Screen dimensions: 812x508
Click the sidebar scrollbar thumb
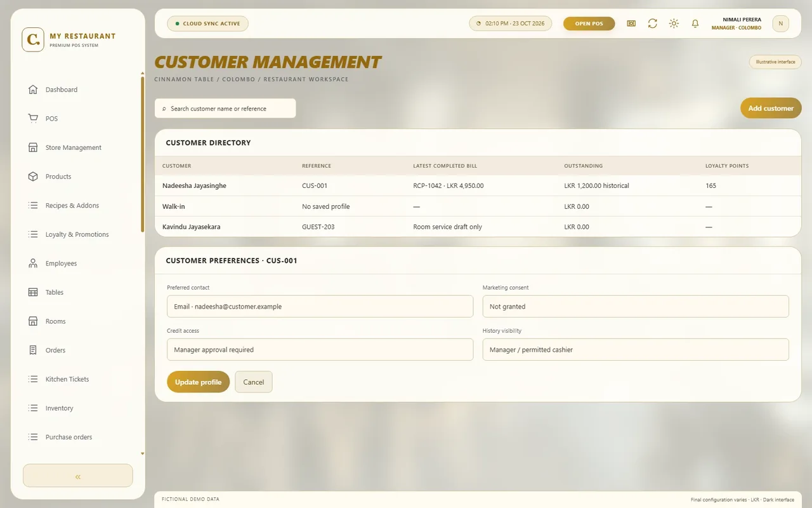(143, 154)
